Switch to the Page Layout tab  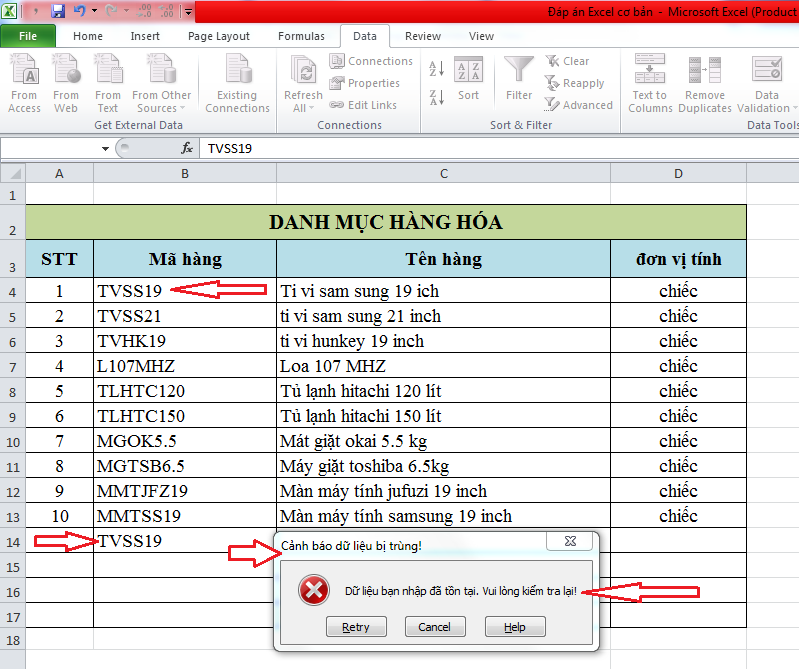[219, 36]
